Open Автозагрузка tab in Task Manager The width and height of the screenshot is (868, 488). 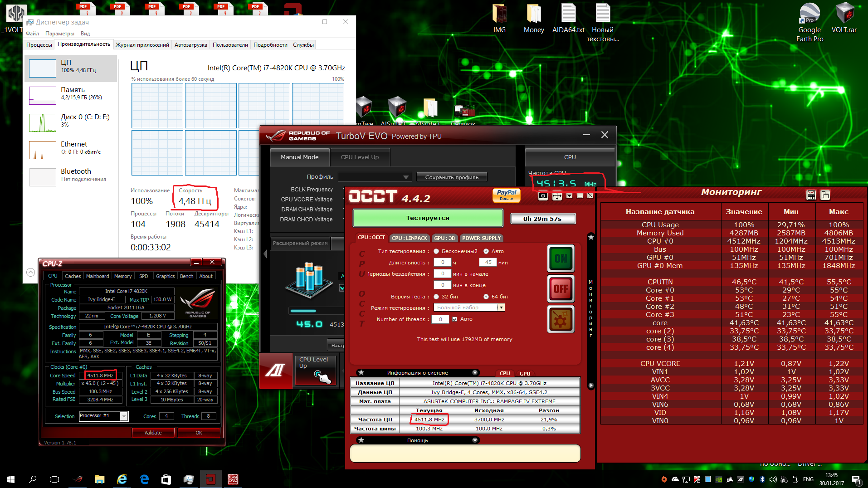click(190, 45)
